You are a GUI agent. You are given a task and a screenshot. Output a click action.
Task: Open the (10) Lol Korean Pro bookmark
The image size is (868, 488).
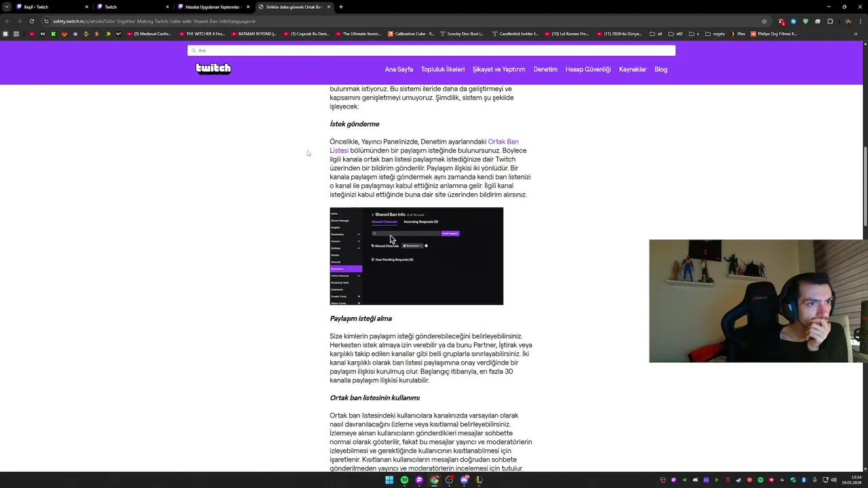(x=566, y=33)
